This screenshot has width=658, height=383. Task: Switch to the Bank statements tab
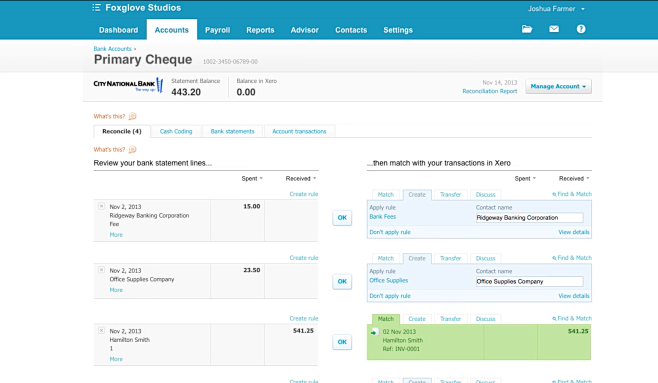pyautogui.click(x=232, y=131)
